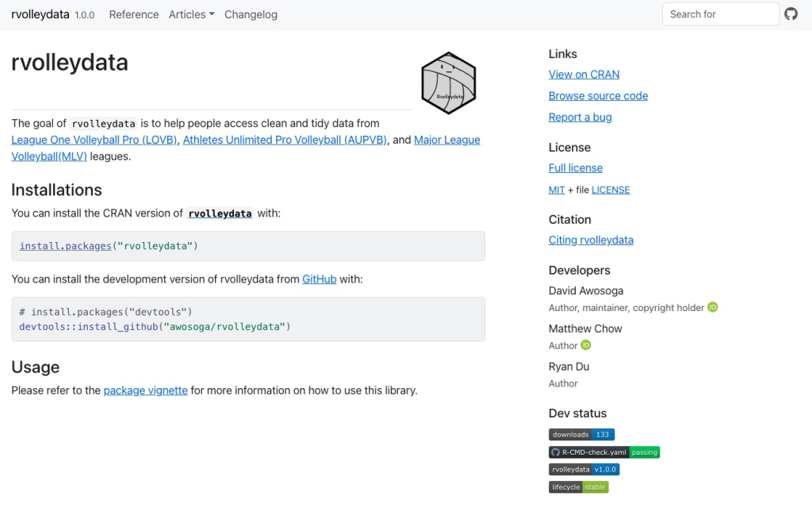
Task: Click the R-CMD-check passing badge
Action: [x=604, y=452]
